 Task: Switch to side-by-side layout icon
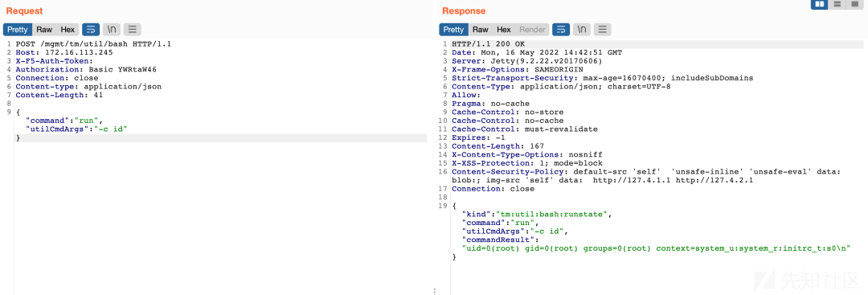pyautogui.click(x=820, y=5)
